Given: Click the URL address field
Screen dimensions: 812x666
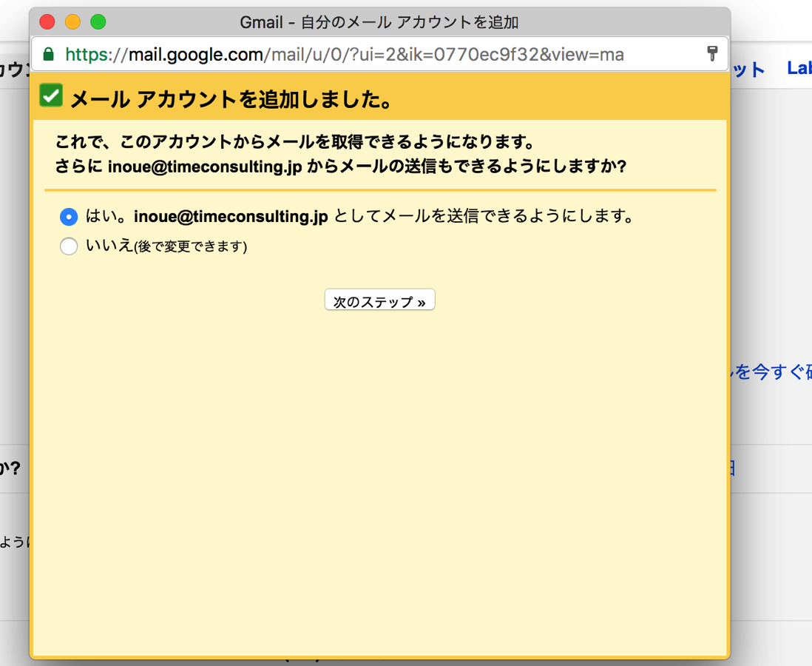Looking at the screenshot, I should pyautogui.click(x=379, y=54).
